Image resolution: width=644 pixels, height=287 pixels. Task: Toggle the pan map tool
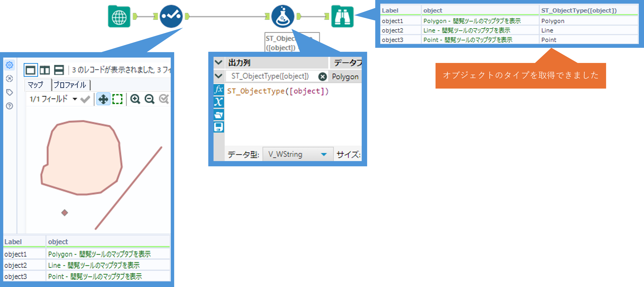(x=103, y=99)
